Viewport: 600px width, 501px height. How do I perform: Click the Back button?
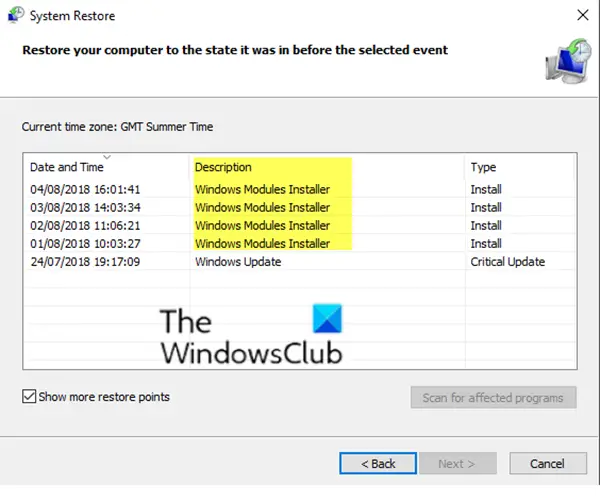[x=378, y=463]
